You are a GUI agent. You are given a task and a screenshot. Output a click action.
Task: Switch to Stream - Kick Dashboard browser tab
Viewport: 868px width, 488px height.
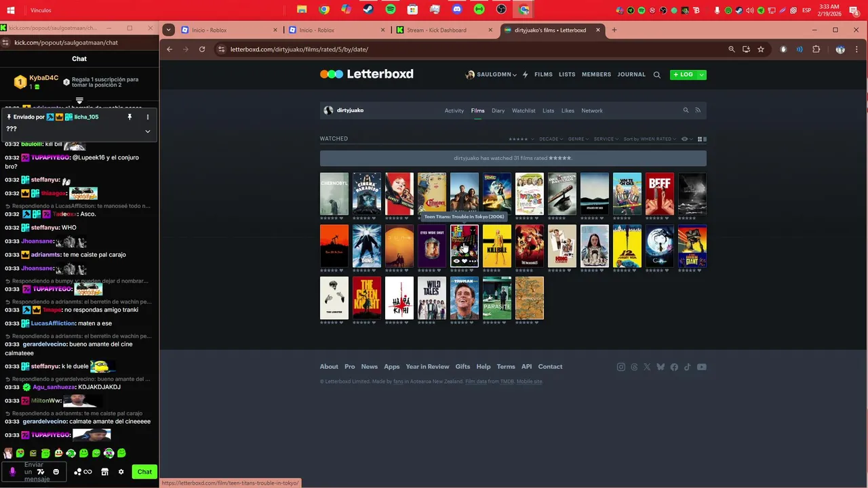point(444,30)
